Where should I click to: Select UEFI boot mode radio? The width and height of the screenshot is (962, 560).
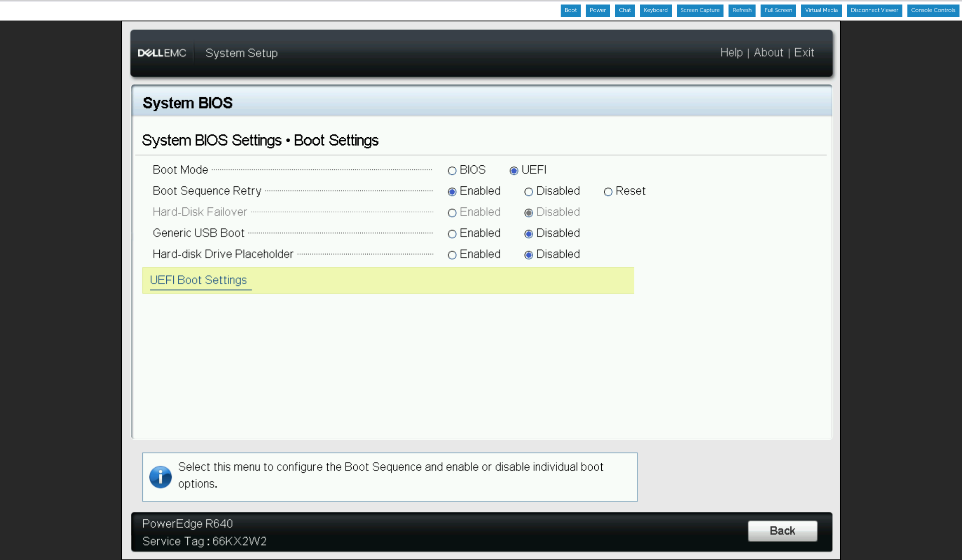514,171
